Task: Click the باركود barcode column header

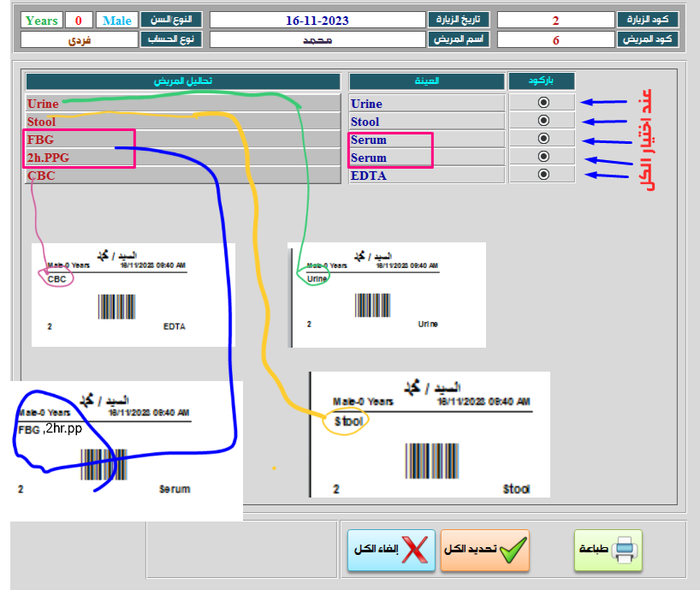Action: (542, 81)
